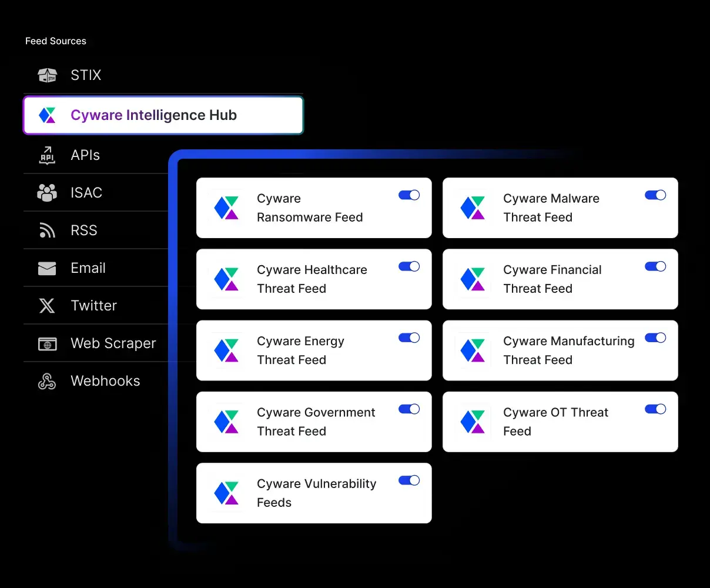
Task: Click the Webhooks icon
Action: pos(47,381)
